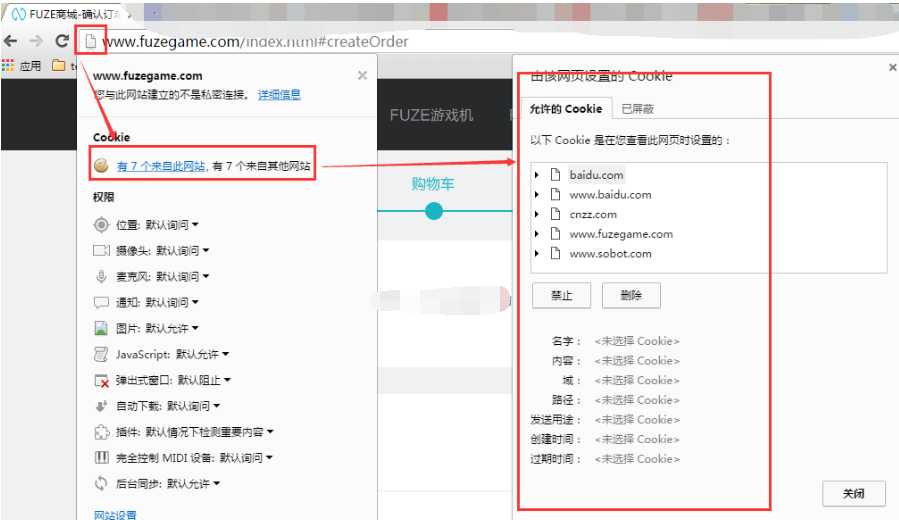
Task: Click the plugins puzzle piece icon
Action: click(101, 432)
